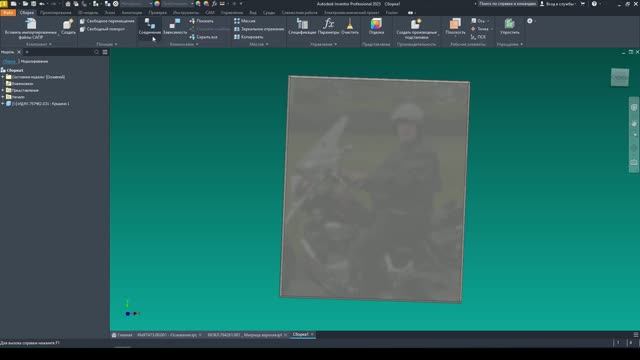Viewport: 640px width, 360px height.
Task: Activate the Зависимости constraint tool
Action: point(175,27)
